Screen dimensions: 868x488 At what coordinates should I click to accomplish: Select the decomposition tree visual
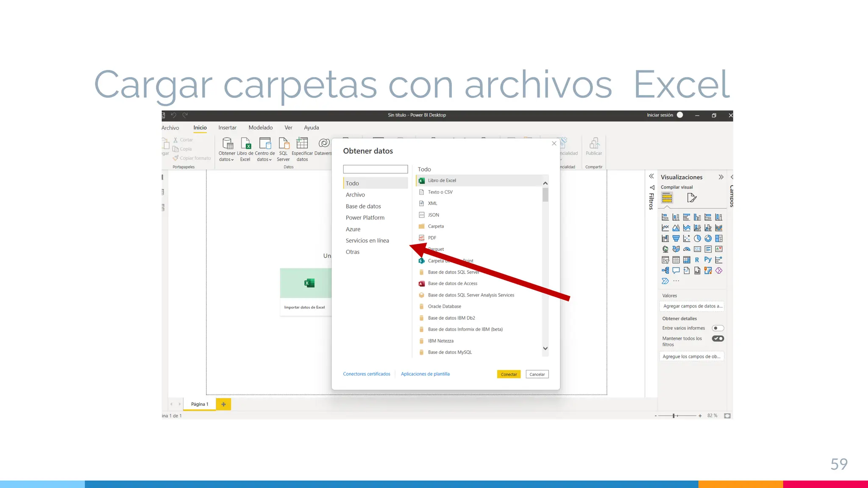coord(665,270)
